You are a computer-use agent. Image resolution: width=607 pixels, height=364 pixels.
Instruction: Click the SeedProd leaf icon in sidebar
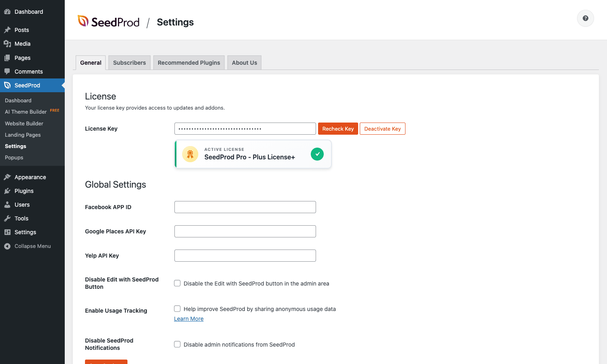click(7, 85)
